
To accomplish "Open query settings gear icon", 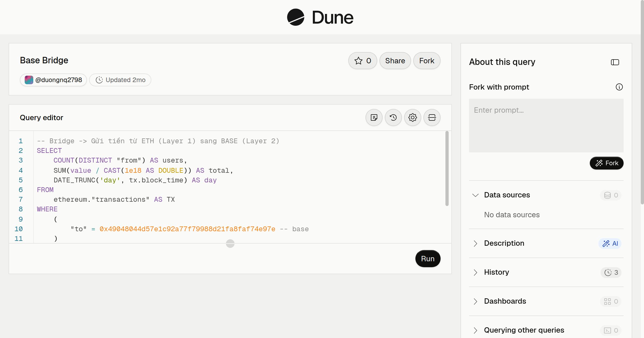I will [412, 117].
